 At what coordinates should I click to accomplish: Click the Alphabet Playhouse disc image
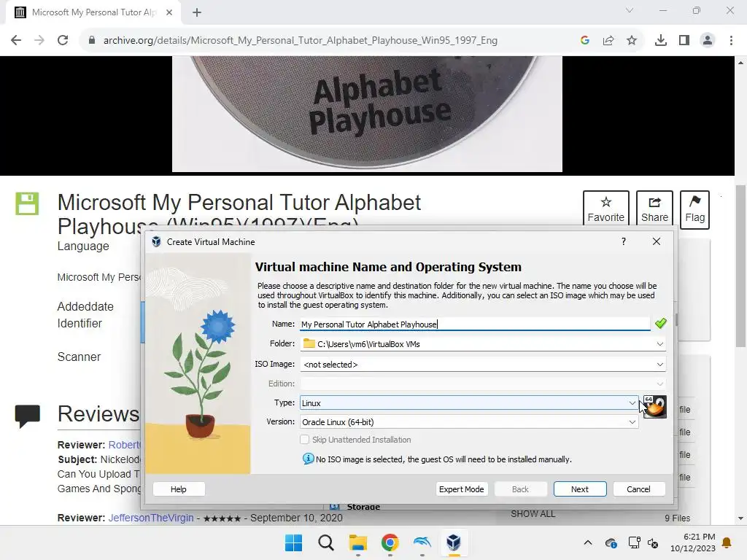367,114
